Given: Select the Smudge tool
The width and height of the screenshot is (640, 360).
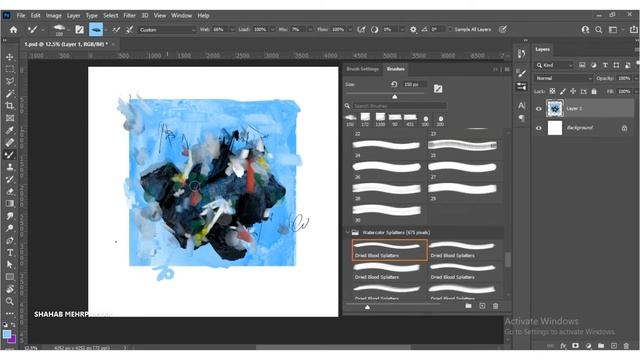Looking at the screenshot, I should (9, 216).
